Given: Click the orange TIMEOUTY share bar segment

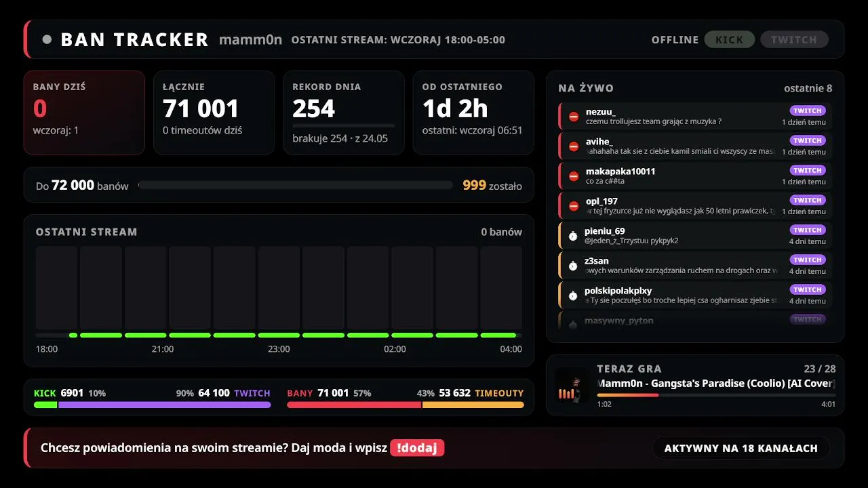Looking at the screenshot, I should point(473,405).
